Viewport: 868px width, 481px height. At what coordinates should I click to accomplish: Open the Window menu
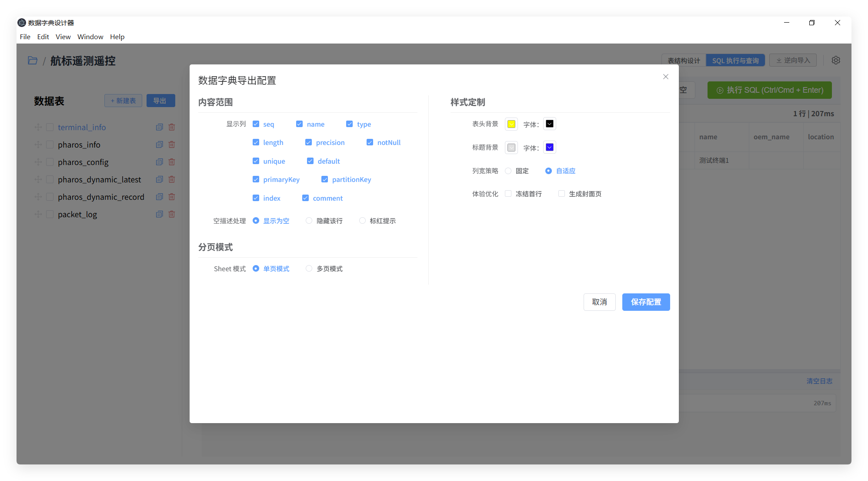coord(90,37)
